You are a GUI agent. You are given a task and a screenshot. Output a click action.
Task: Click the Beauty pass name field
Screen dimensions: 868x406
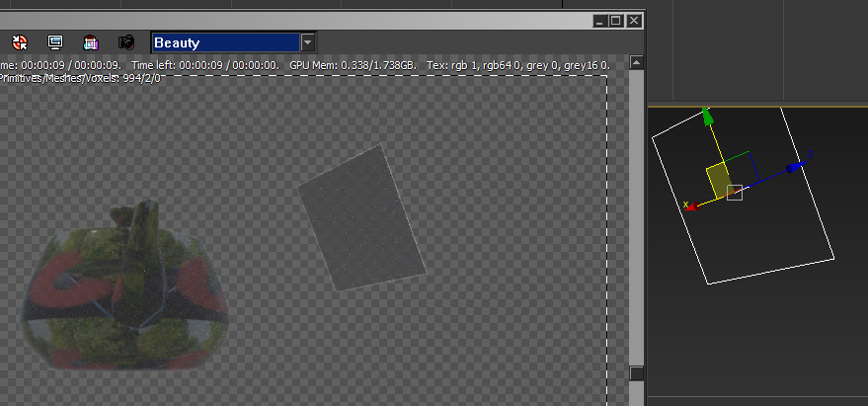[226, 42]
